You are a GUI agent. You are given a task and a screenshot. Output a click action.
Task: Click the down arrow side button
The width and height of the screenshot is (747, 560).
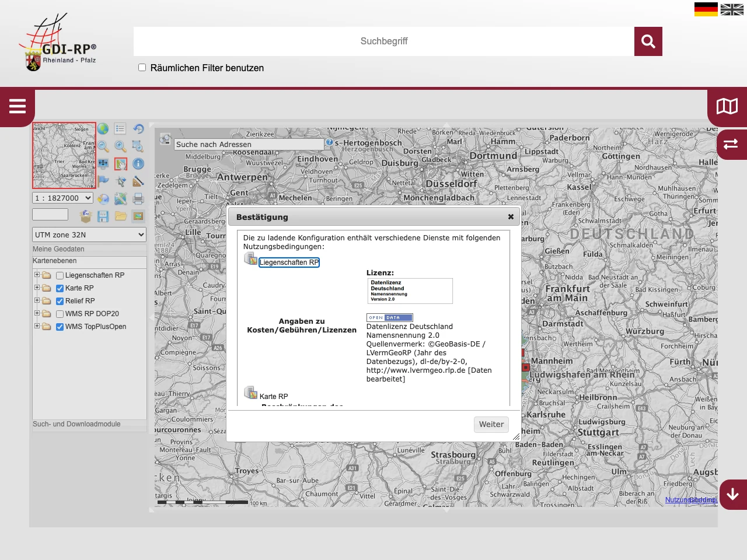(x=733, y=495)
